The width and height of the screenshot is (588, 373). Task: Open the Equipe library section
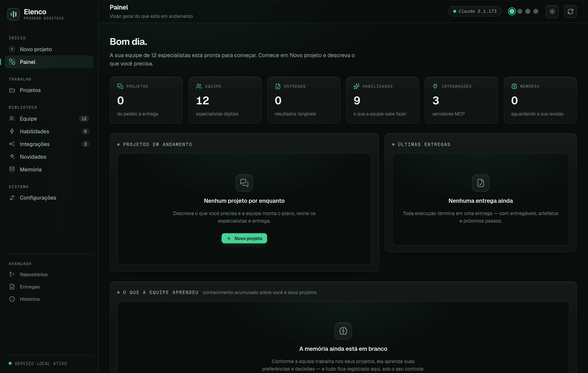pyautogui.click(x=49, y=119)
